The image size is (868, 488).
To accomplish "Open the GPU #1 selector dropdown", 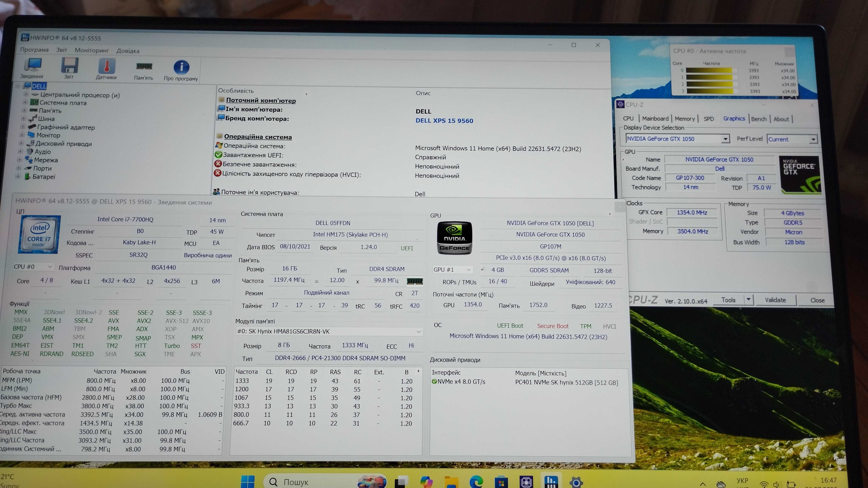I will tap(452, 270).
